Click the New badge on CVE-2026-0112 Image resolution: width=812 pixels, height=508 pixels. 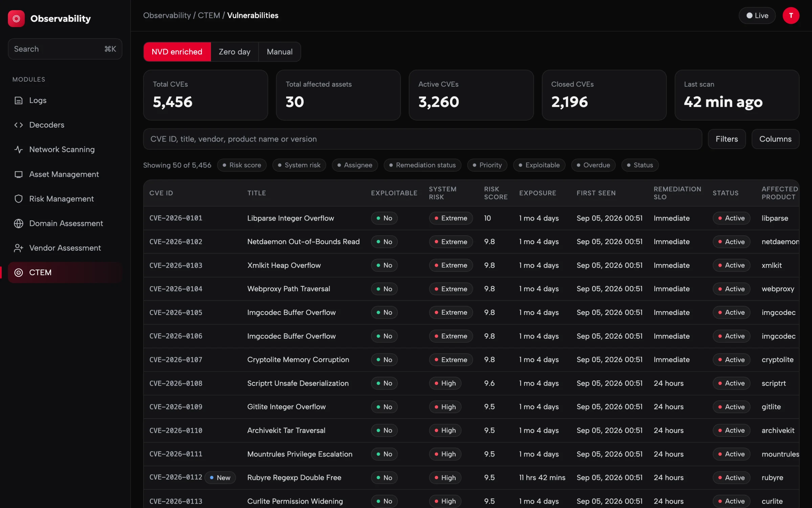[x=220, y=478]
